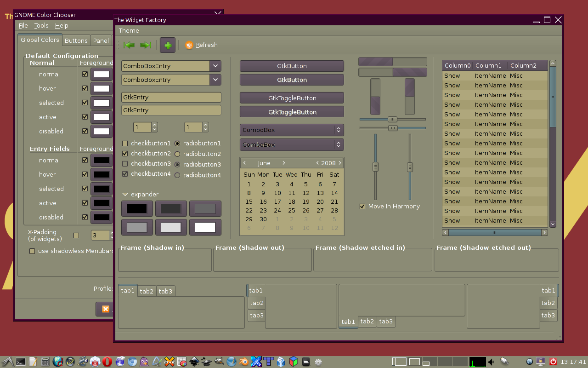588x368 pixels.
Task: Increase the right spin button value
Action: pyautogui.click(x=206, y=125)
